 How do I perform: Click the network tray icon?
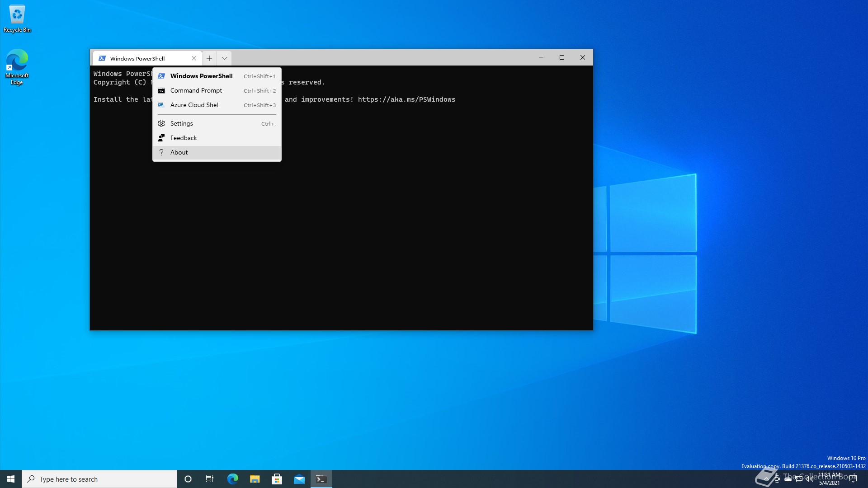point(799,479)
